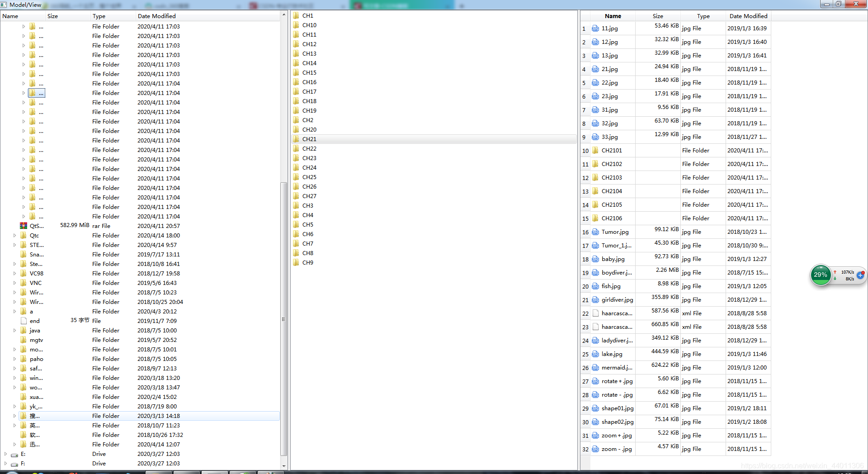Select mgtv folder in tree
The height and width of the screenshot is (474, 868).
pyautogui.click(x=37, y=340)
